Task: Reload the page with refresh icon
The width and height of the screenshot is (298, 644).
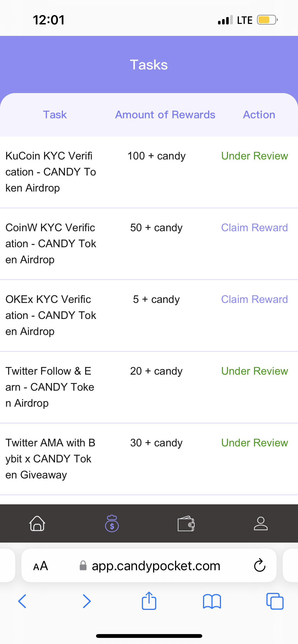Action: (x=260, y=565)
